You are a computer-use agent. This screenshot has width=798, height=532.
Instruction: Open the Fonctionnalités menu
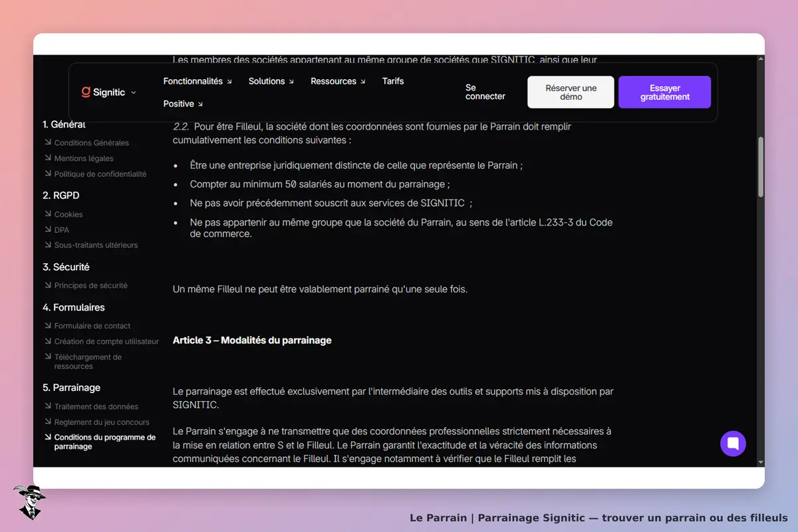point(198,81)
